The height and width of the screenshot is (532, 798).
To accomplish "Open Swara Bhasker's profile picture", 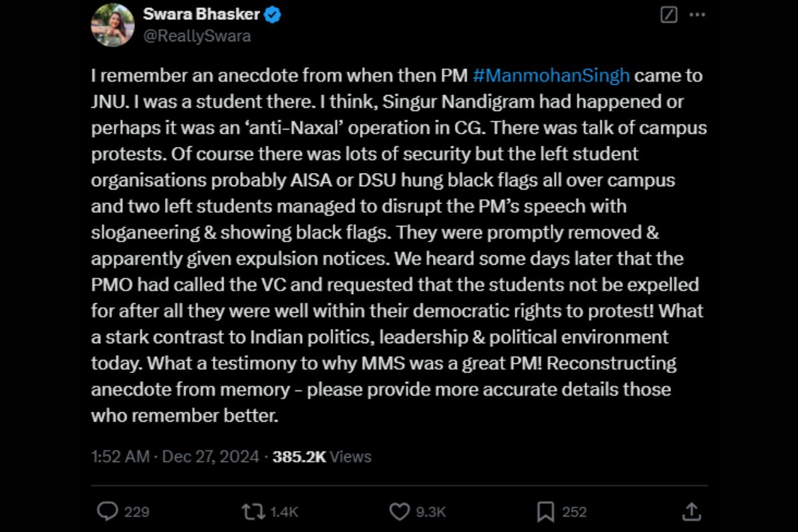I will [113, 25].
